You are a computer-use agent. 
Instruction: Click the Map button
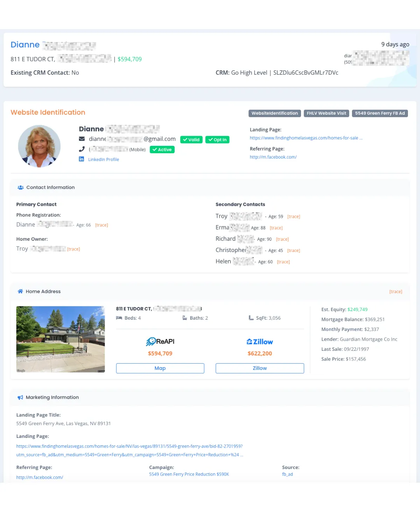(x=160, y=368)
